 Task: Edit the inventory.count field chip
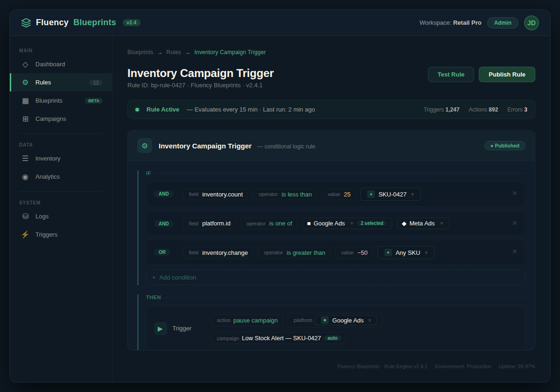point(216,194)
